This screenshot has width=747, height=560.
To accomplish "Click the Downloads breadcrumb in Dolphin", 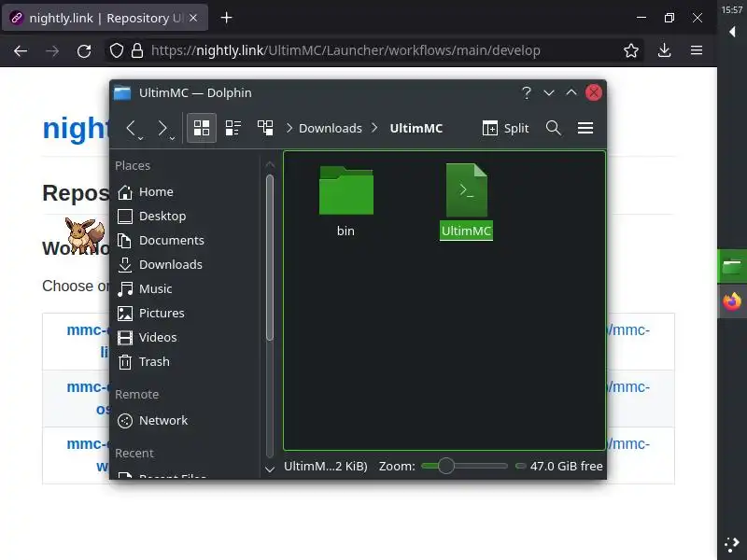I will [331, 128].
